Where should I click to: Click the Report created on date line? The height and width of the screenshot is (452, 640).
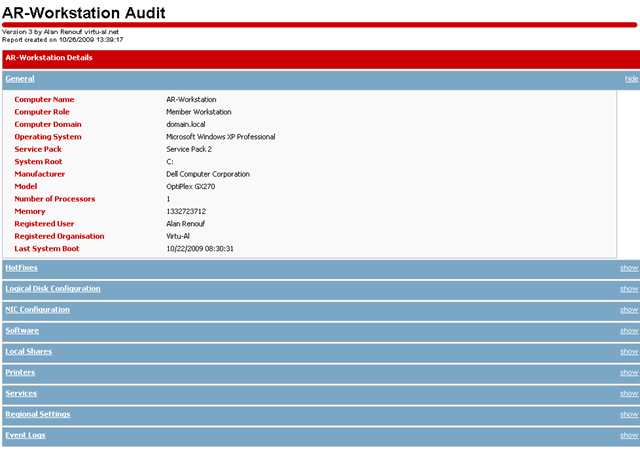click(x=62, y=40)
